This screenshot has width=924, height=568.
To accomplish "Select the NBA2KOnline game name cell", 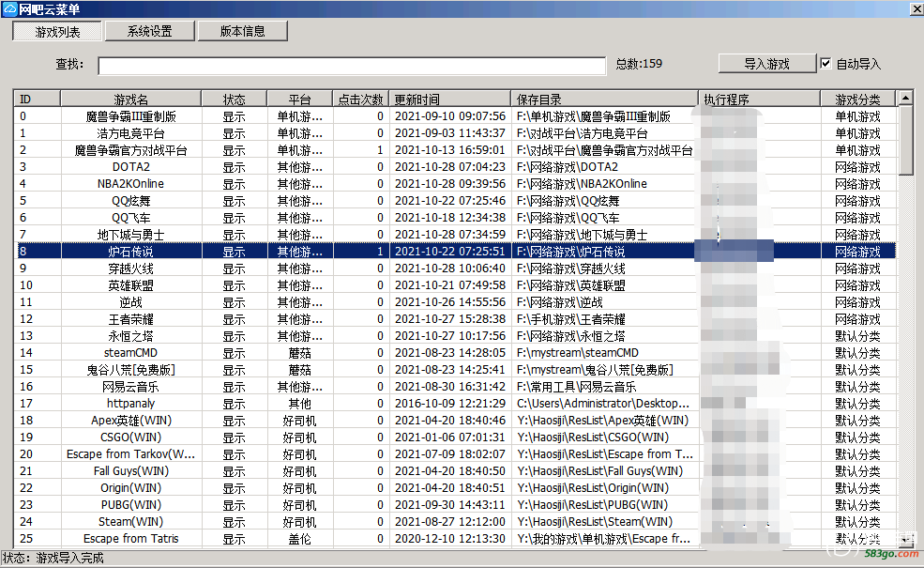I will (130, 184).
